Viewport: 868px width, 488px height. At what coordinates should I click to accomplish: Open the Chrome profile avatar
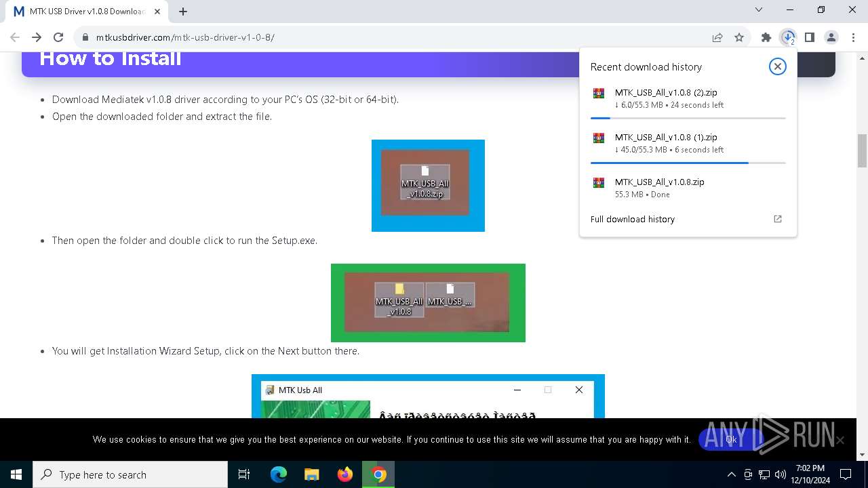[x=831, y=37]
